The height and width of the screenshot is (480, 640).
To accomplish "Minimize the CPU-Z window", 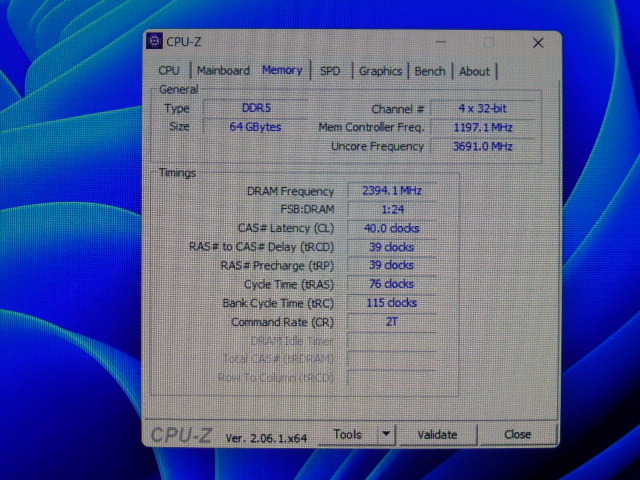I will [441, 42].
